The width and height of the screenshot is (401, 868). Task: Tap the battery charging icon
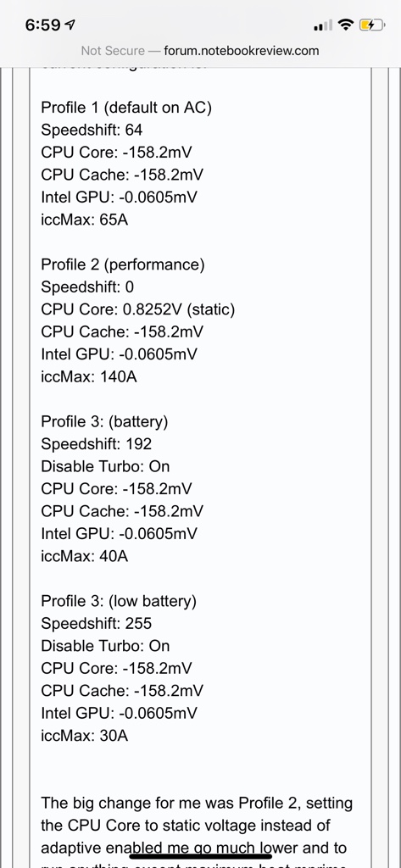[x=371, y=25]
